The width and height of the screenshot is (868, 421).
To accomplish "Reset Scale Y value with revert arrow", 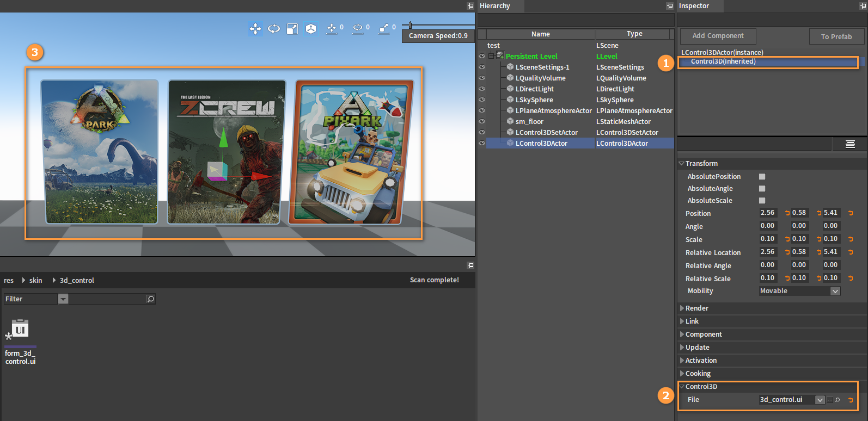I will pos(818,239).
